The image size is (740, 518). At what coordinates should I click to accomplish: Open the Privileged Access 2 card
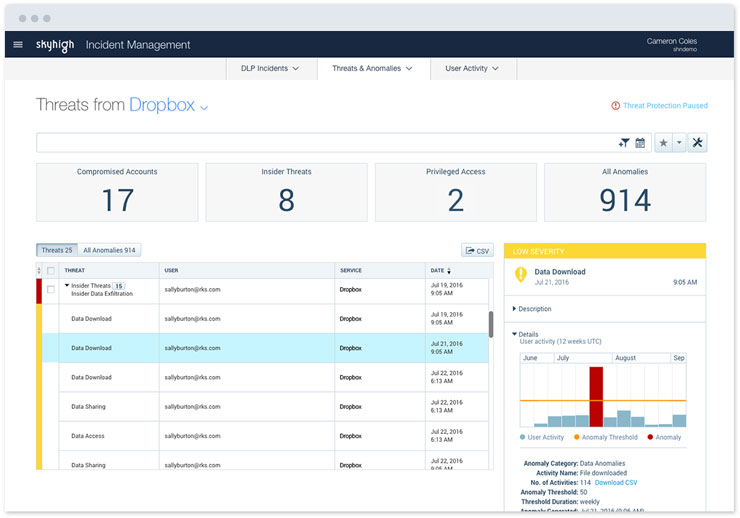coord(455,192)
